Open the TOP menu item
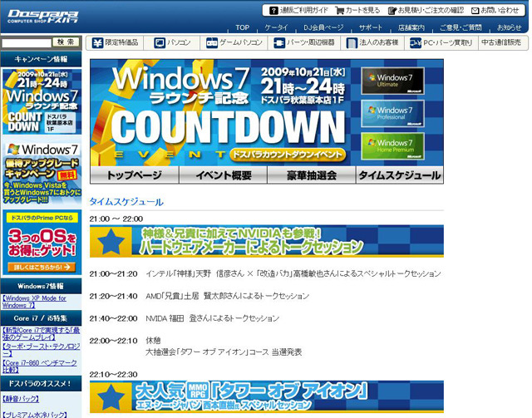The height and width of the screenshot is (418, 532). (x=242, y=27)
